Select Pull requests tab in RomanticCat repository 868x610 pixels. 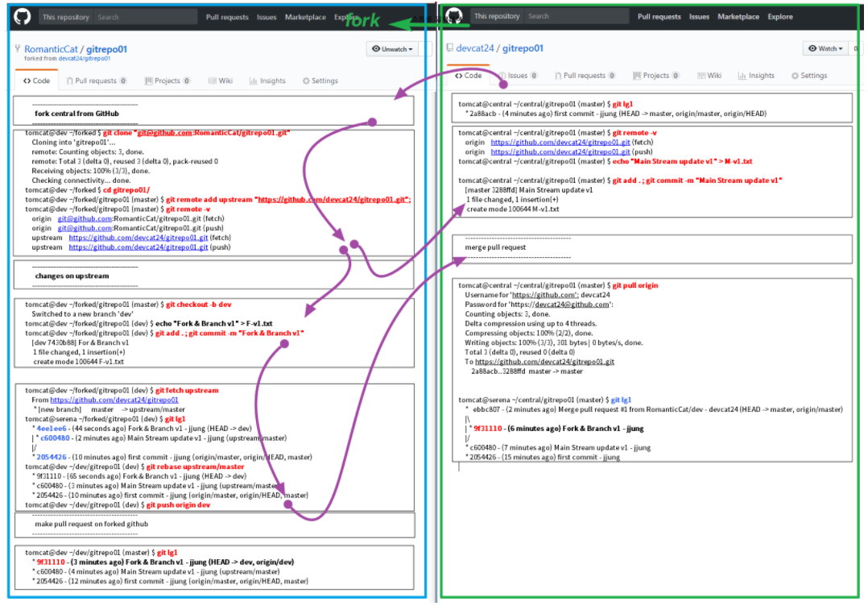click(97, 81)
